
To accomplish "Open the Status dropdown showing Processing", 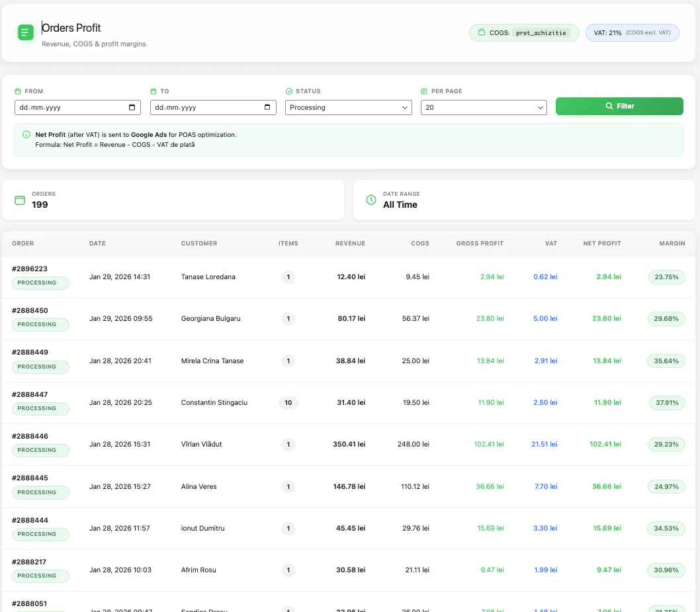I will point(349,108).
